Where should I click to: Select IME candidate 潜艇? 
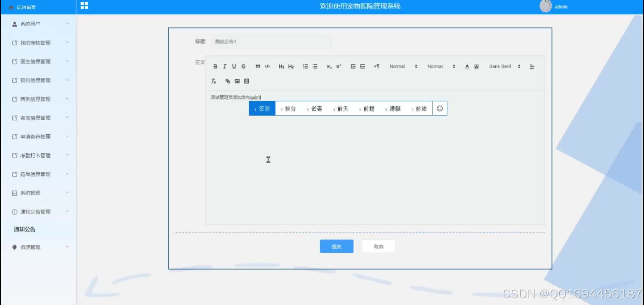point(393,109)
